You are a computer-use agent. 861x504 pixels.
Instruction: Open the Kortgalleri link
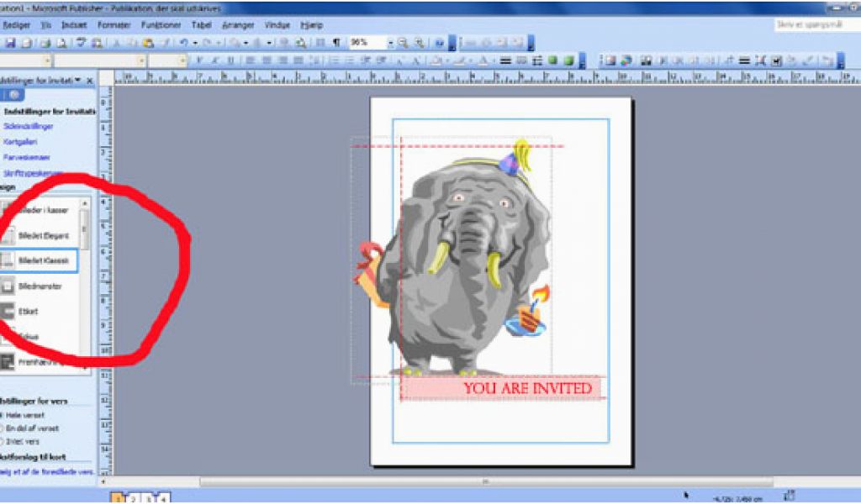coord(20,141)
